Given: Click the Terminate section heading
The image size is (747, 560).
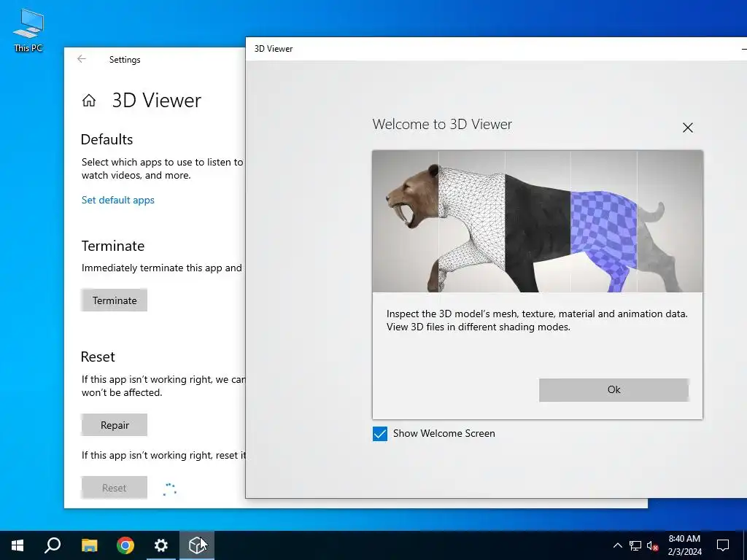Looking at the screenshot, I should [x=113, y=246].
